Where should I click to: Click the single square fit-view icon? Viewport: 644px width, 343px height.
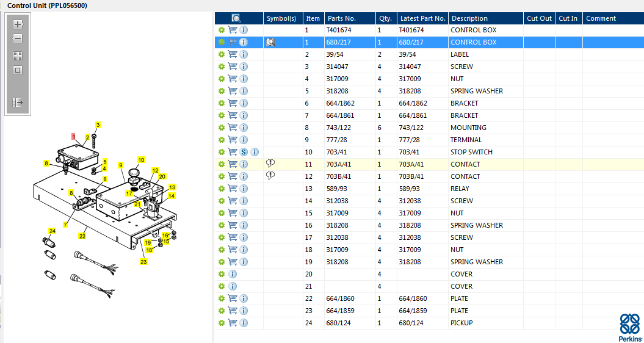click(x=18, y=70)
